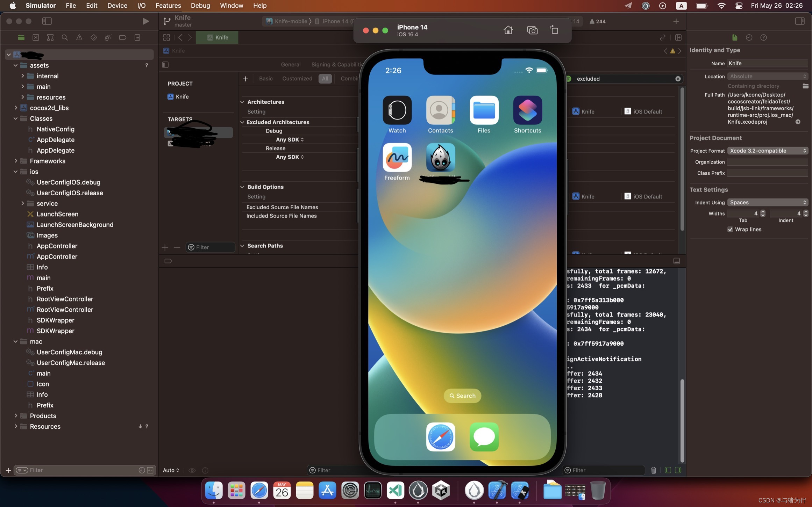812x507 pixels.
Task: Open Messages in the iPhone dock
Action: 484,437
